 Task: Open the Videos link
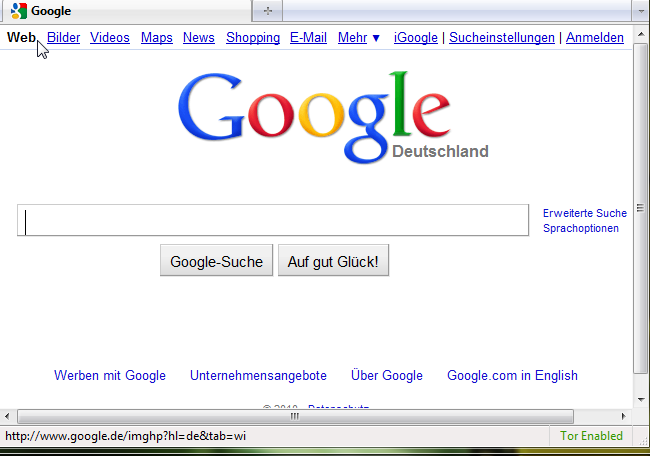[110, 37]
